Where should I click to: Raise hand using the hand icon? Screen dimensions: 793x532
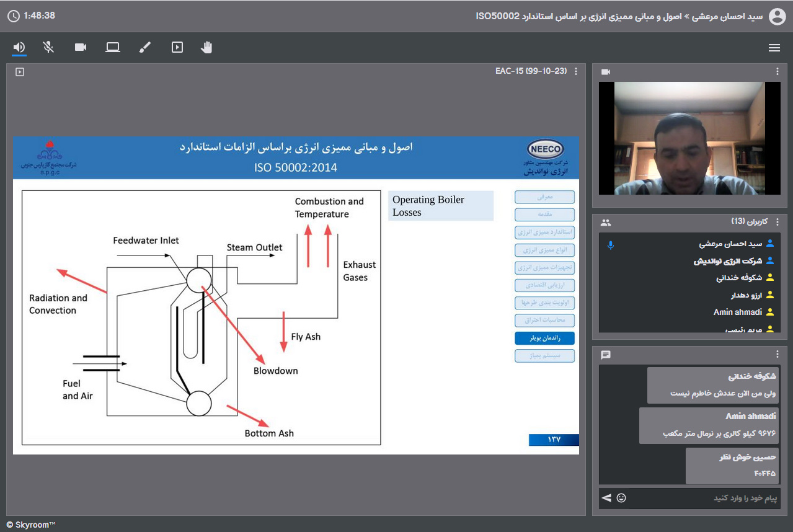(x=206, y=47)
